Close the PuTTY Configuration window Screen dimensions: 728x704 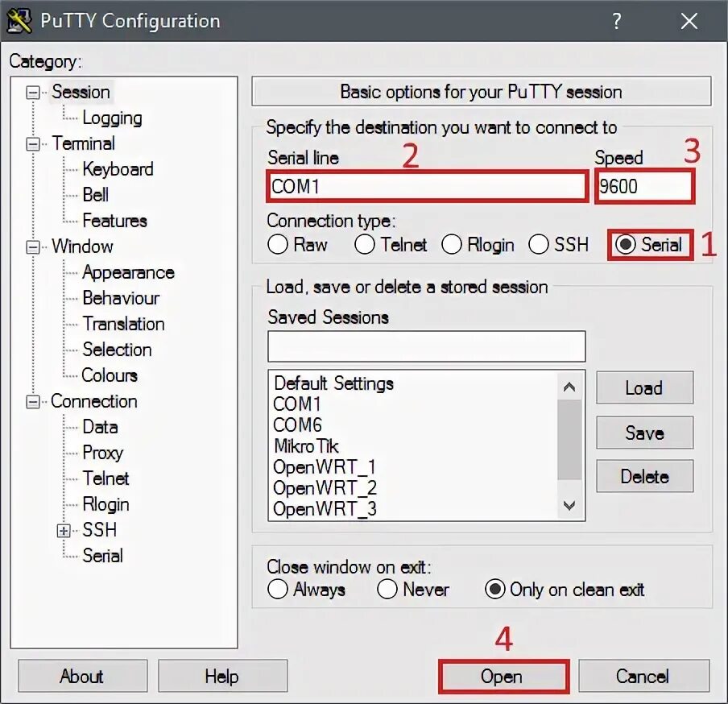pos(689,21)
